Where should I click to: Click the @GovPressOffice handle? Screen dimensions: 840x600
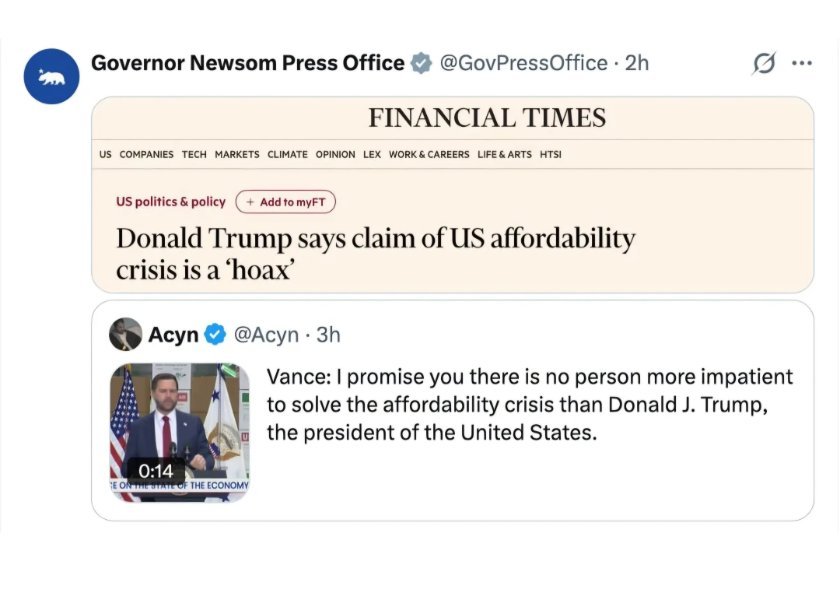pyautogui.click(x=524, y=63)
